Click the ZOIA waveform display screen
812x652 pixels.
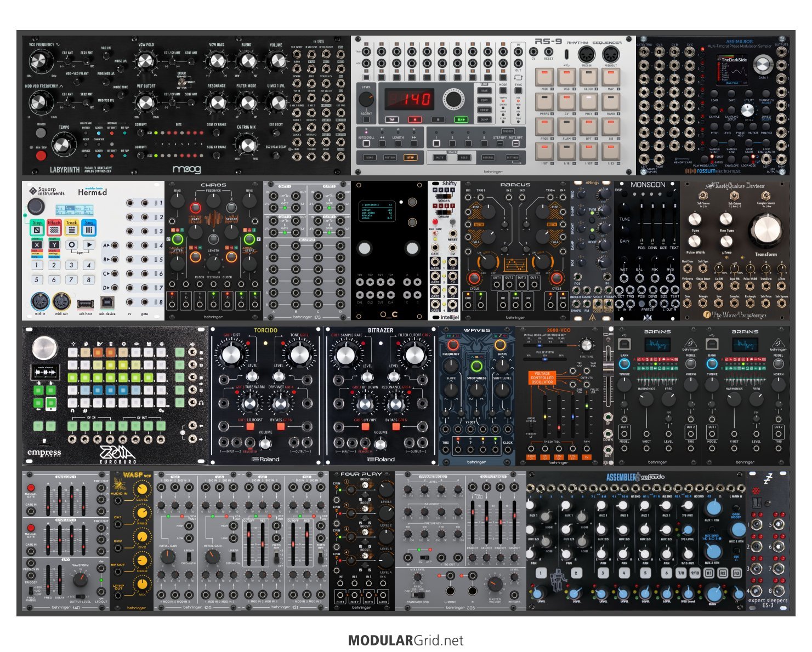[x=44, y=373]
